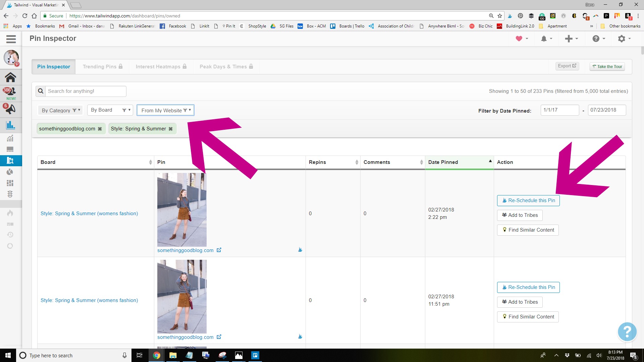644x362 pixels.
Task: Remove the somethinggoodblog.com filter tag
Action: click(x=100, y=129)
